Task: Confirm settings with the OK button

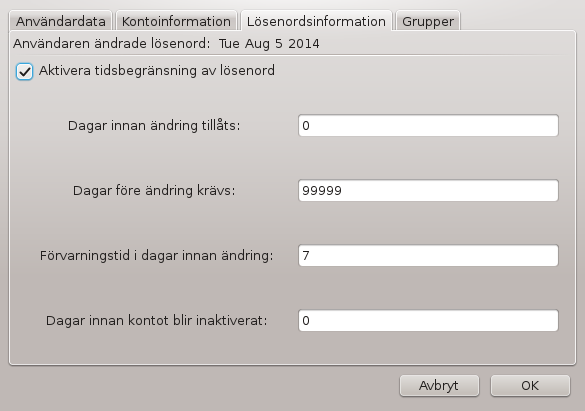Action: tap(530, 386)
